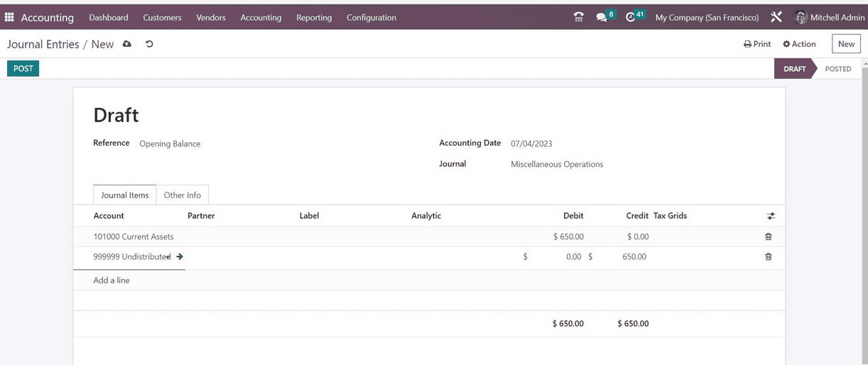
Task: Open the Reporting menu
Action: 314,17
